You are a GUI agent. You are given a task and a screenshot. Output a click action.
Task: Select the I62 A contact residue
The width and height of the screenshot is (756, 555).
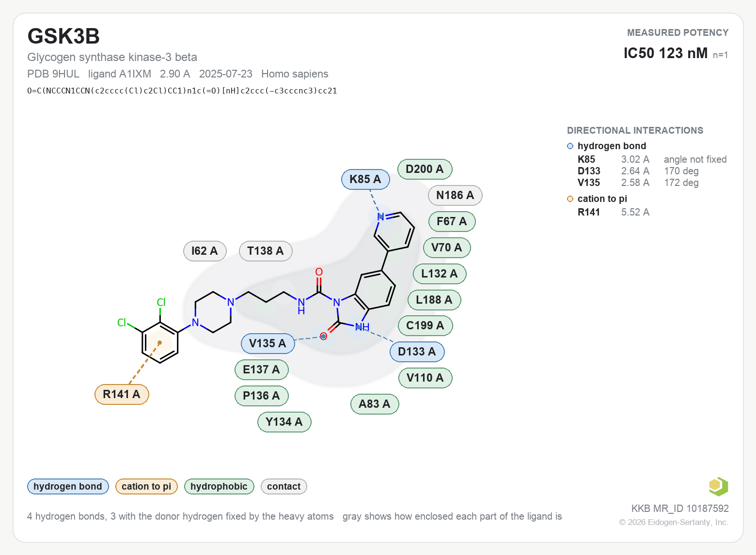point(205,251)
